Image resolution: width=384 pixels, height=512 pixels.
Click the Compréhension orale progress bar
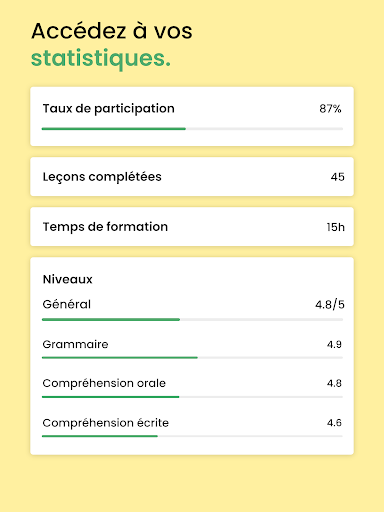192,397
